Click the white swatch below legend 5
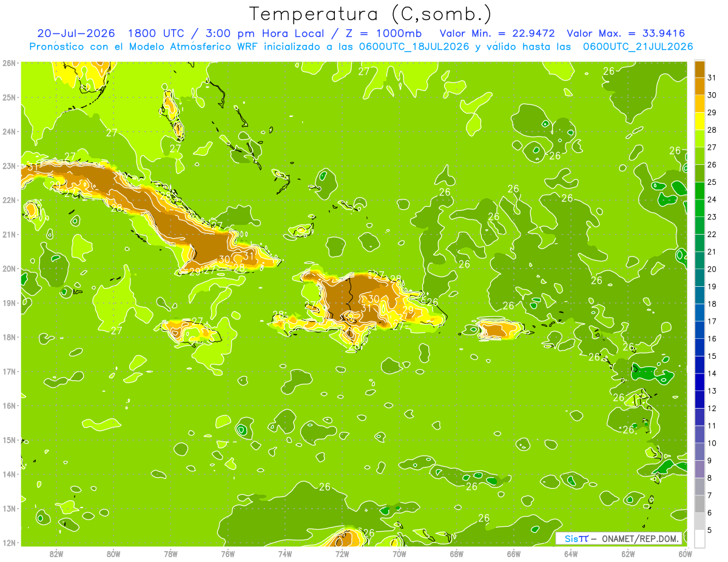 pyautogui.click(x=699, y=538)
